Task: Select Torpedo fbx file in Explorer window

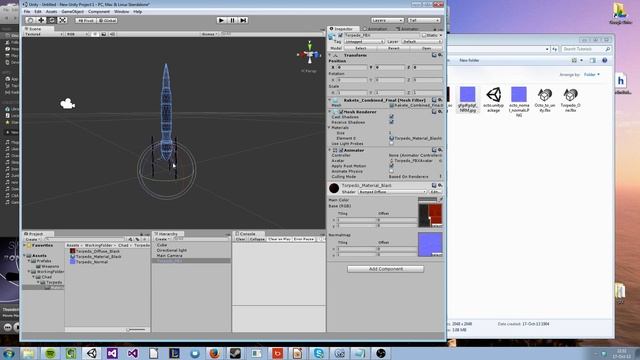Action: pos(570,100)
